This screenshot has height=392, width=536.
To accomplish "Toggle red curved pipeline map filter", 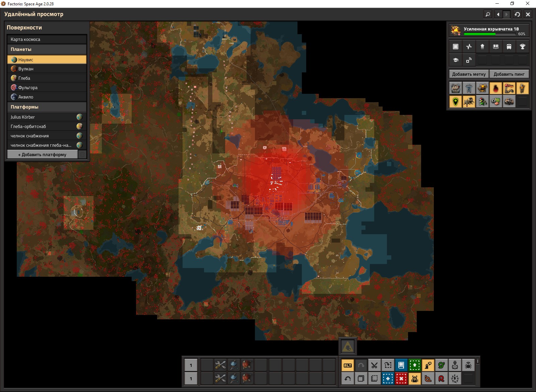I will pos(509,88).
